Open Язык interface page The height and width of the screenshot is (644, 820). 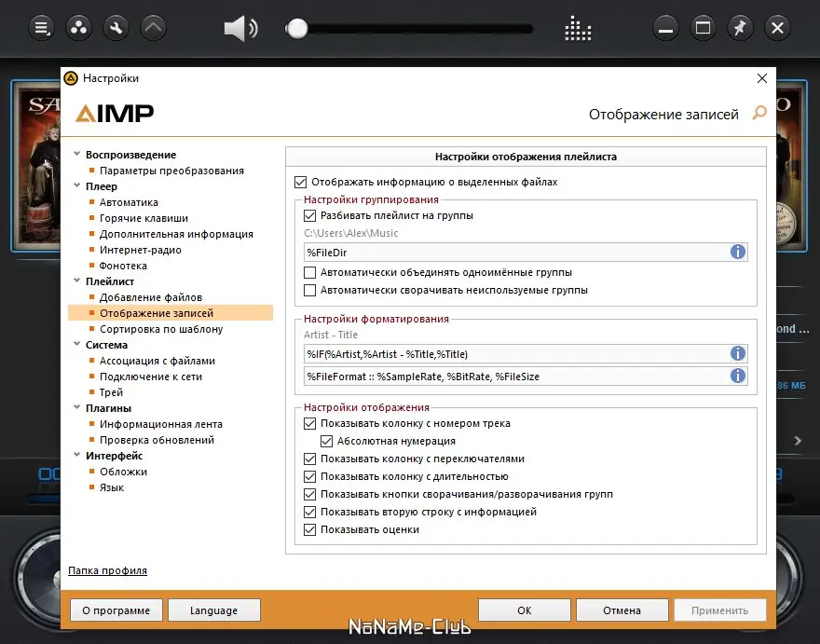(x=112, y=487)
